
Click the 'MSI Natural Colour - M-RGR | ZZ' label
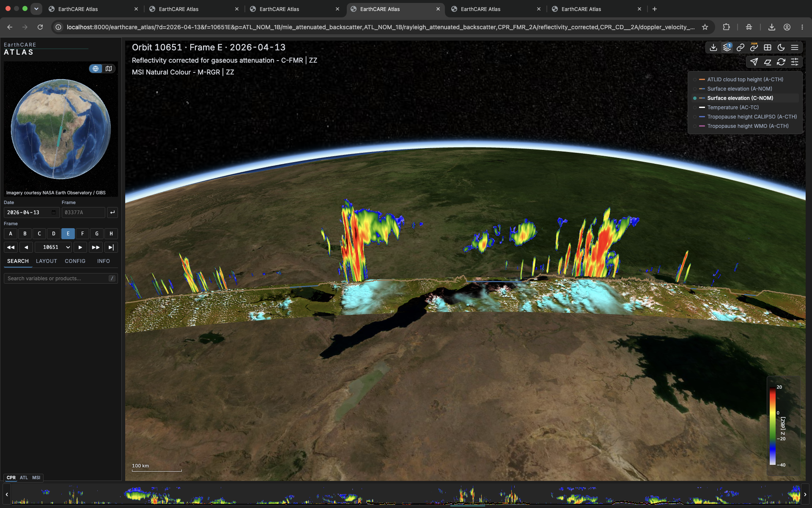[183, 72]
